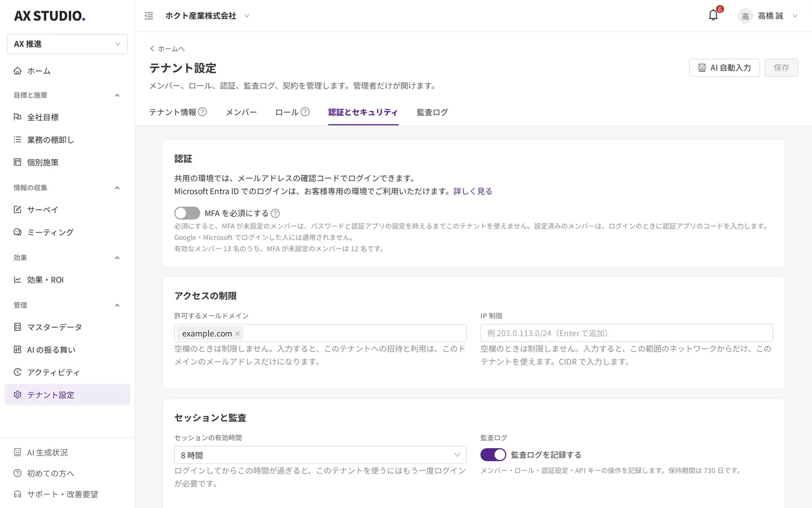This screenshot has height=508, width=812.
Task: Open サポート・改善要望 in the sidebar
Action: (x=67, y=494)
